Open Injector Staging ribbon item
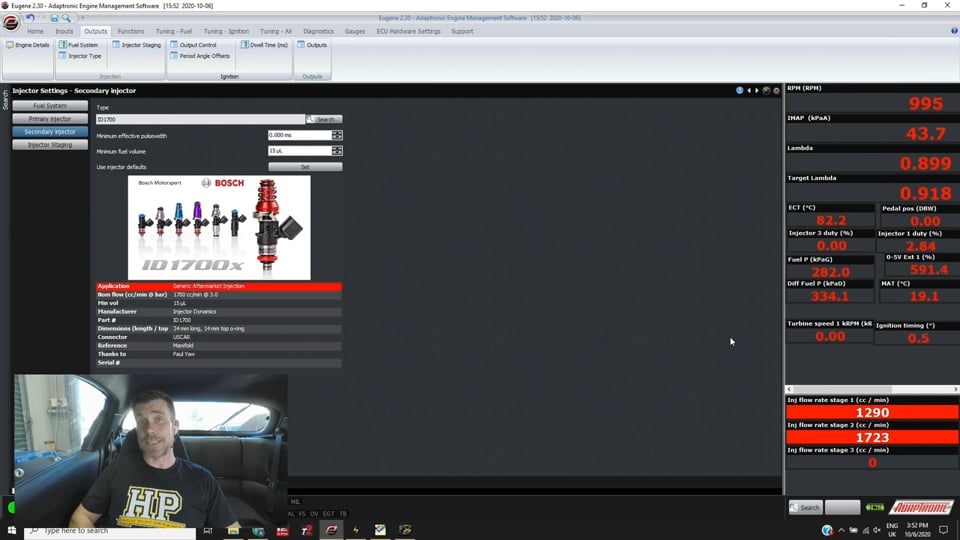This screenshot has height=540, width=960. coord(137,45)
